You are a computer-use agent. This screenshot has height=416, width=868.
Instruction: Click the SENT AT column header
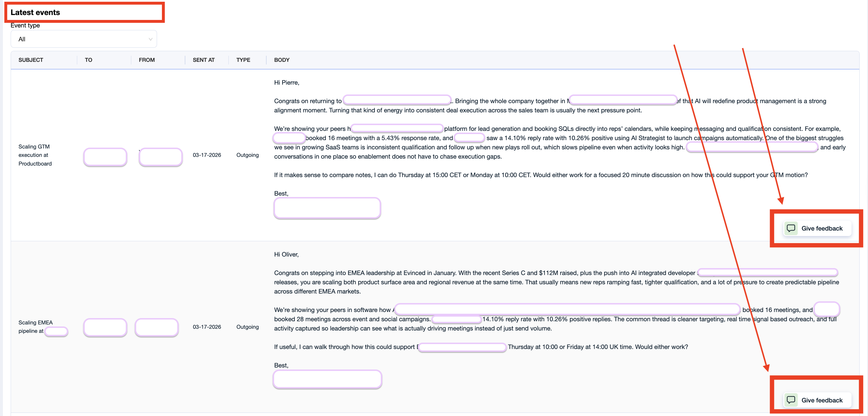click(x=204, y=60)
